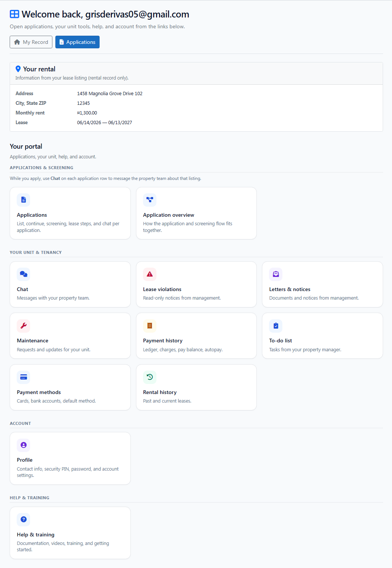Click the HELP & TRAINING section label
The image size is (392, 568).
click(x=29, y=498)
